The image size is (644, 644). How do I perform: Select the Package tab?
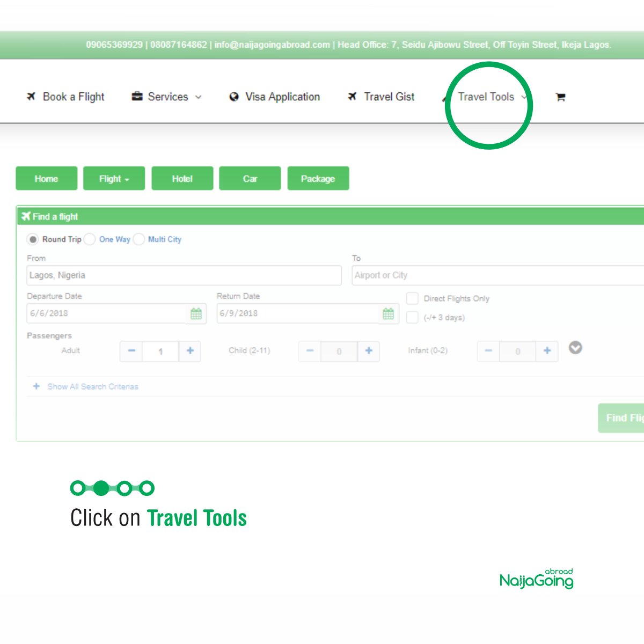click(318, 178)
